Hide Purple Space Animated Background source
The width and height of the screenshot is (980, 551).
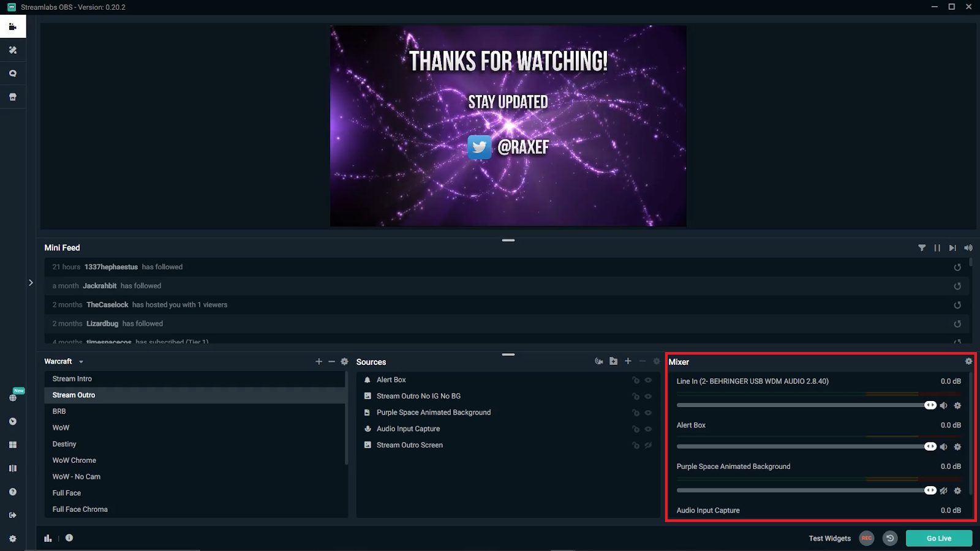tap(648, 413)
